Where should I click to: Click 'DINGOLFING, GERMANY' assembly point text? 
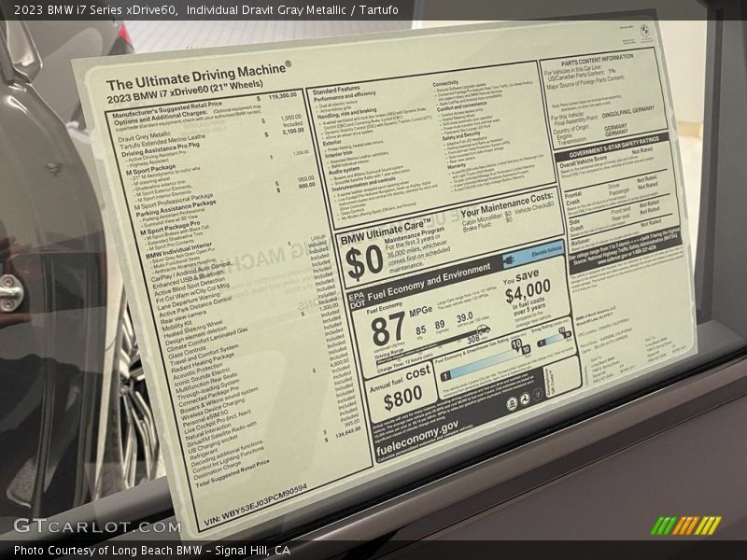pyautogui.click(x=627, y=112)
